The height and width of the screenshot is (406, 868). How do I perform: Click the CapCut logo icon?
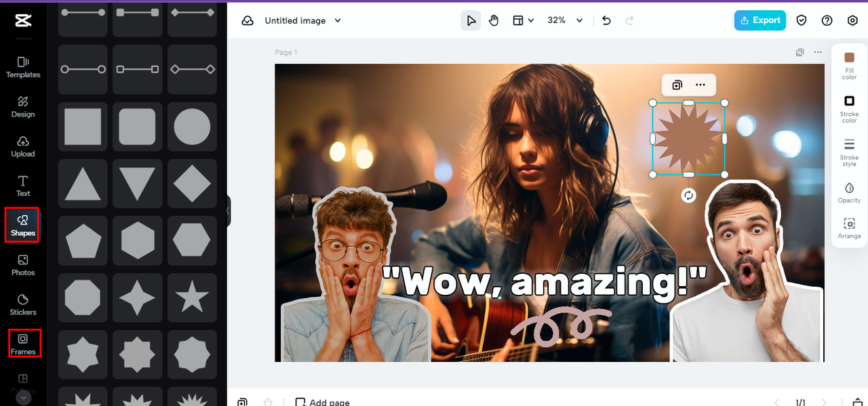[x=23, y=21]
